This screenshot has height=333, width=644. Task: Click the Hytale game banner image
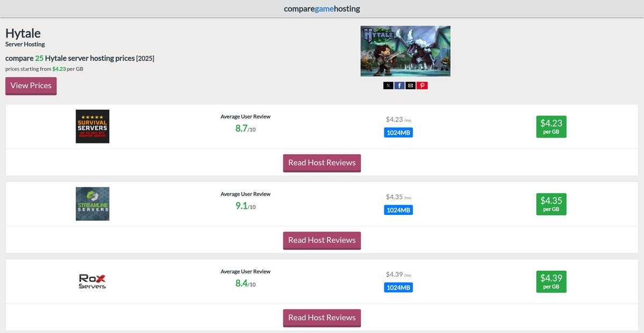pos(405,51)
